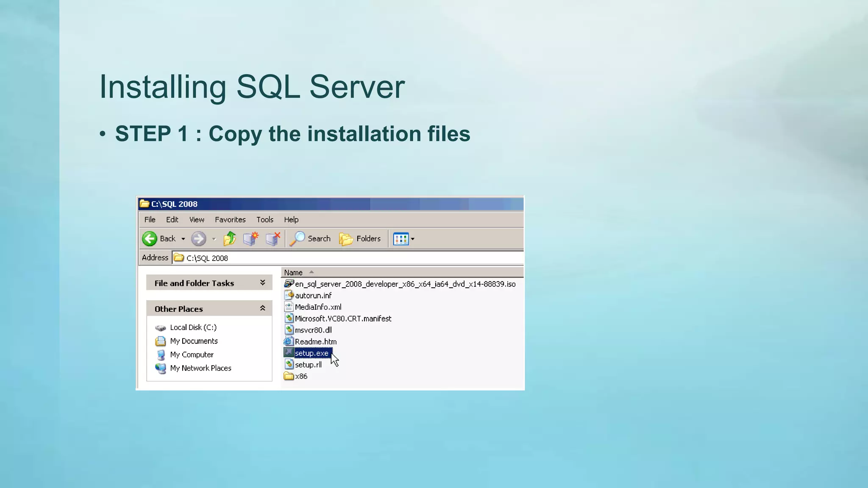868x488 pixels.
Task: Click the My Computer icon
Action: pyautogui.click(x=161, y=355)
